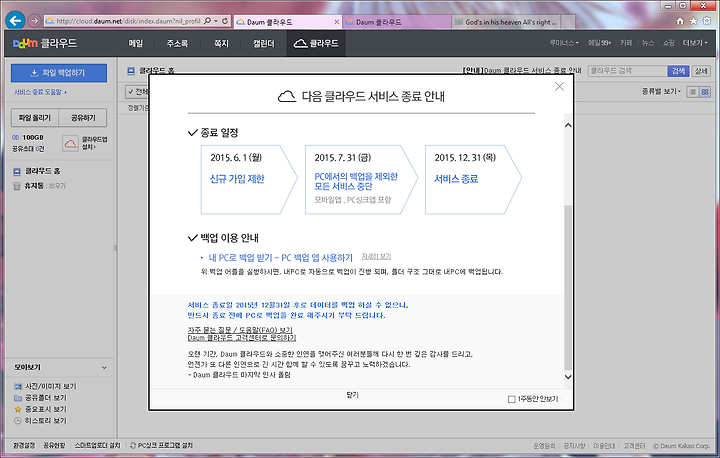Screen dimensions: 720x458
Task: Collapse the 모아보기 section chevron
Action: 104,368
